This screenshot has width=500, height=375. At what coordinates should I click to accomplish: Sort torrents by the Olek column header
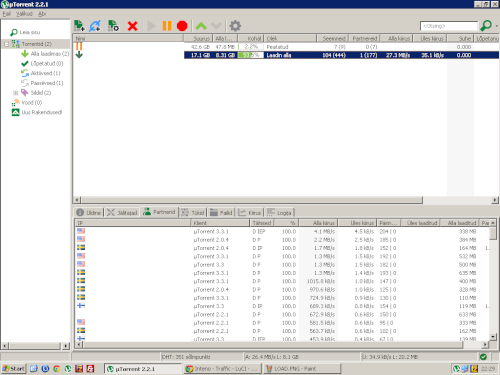coord(290,38)
